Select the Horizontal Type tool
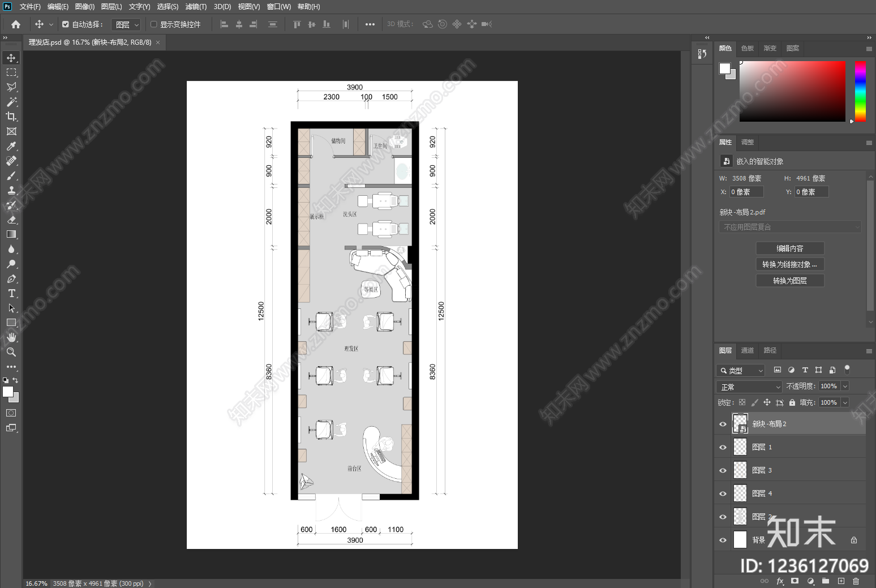This screenshot has height=588, width=876. (11, 293)
